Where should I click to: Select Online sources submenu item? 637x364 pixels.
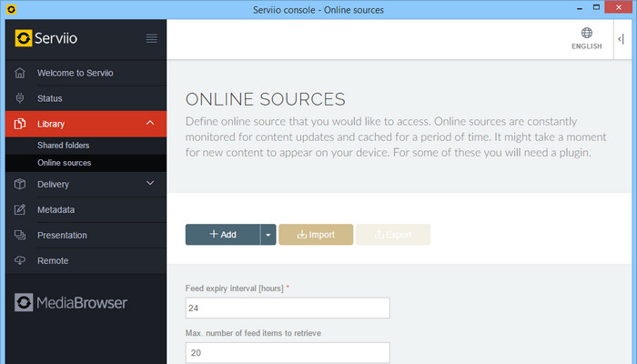point(65,163)
